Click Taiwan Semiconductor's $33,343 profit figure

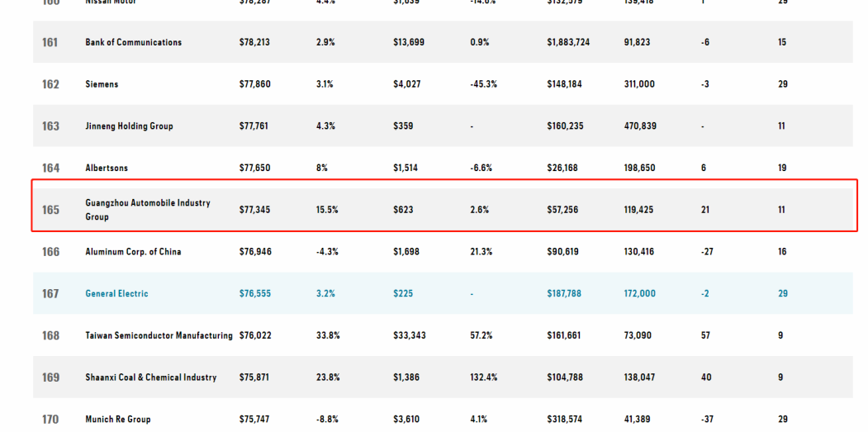409,335
